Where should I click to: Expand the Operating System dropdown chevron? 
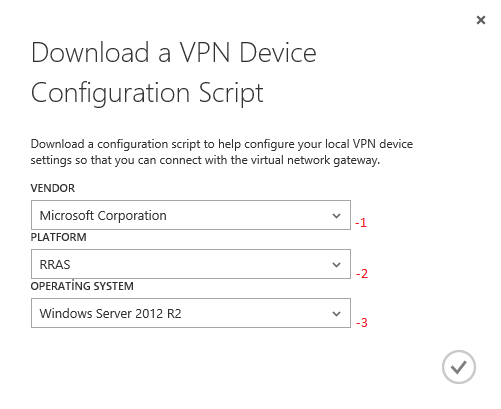pyautogui.click(x=336, y=314)
